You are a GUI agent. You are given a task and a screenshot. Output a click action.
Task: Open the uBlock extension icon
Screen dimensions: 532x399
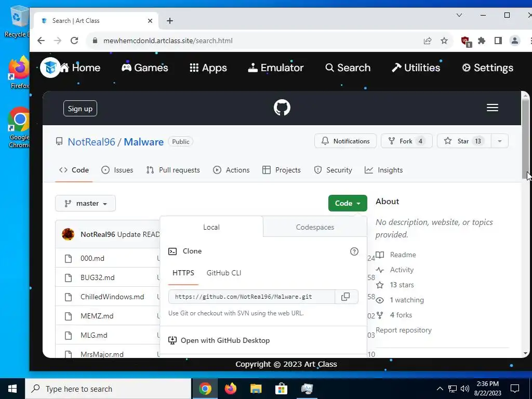tap(465, 41)
